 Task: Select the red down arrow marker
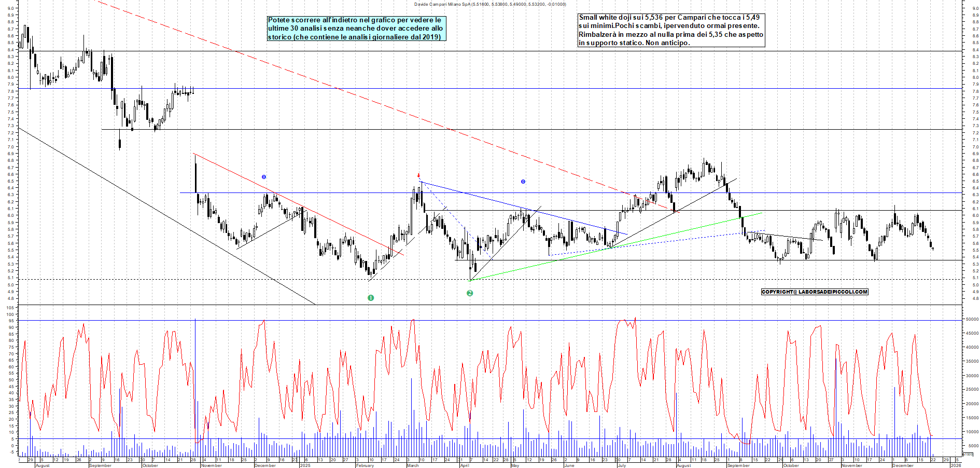point(419,176)
